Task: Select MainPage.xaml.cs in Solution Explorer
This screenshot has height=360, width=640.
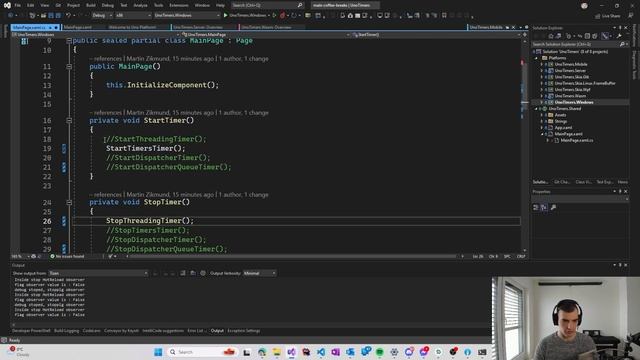Action: click(577, 140)
